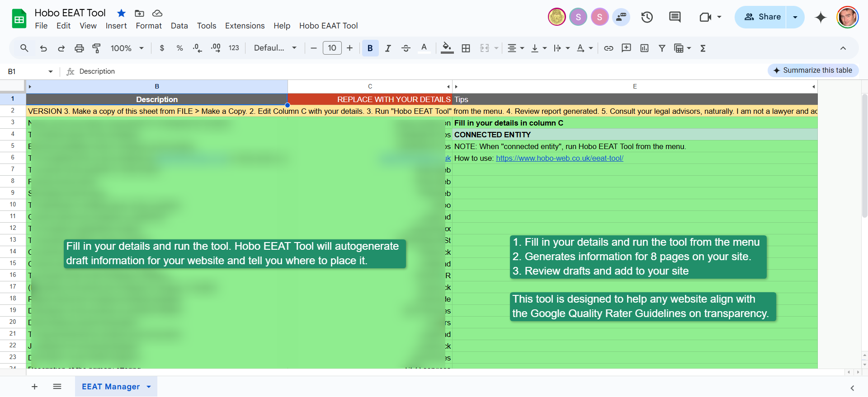
Task: Insert chart icon
Action: point(644,48)
